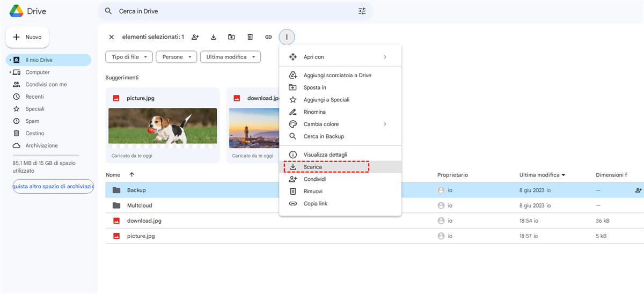Select Cerca in Backup menu item

pyautogui.click(x=340, y=136)
